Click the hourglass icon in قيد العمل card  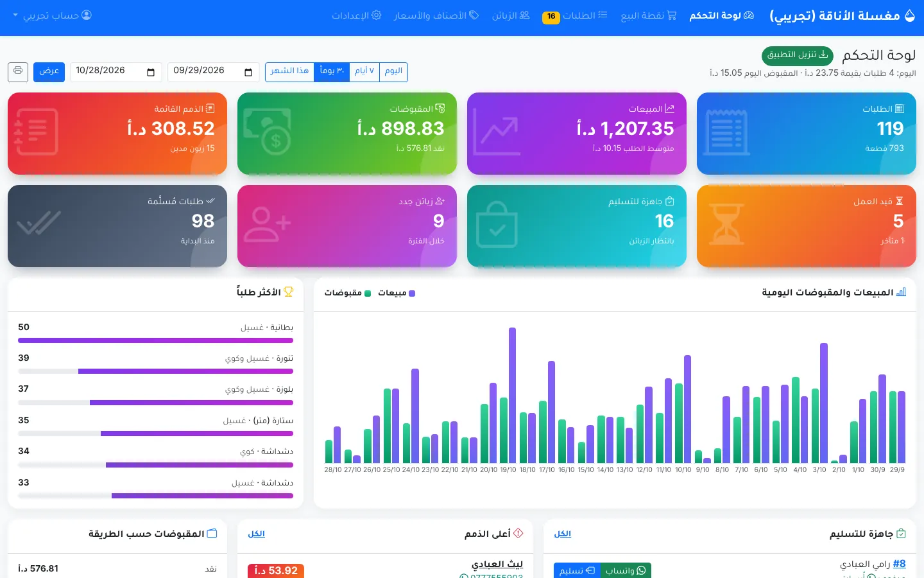(x=727, y=225)
